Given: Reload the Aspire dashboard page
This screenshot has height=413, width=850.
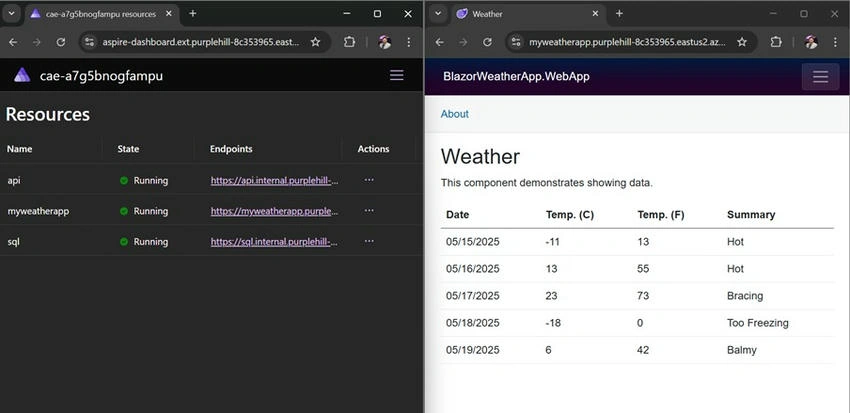Looking at the screenshot, I should [x=61, y=42].
